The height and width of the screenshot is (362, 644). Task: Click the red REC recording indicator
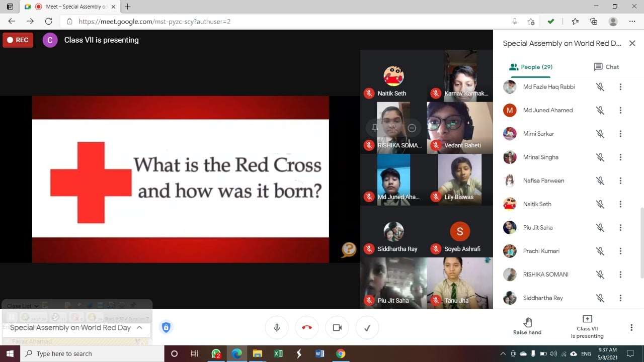pyautogui.click(x=18, y=40)
